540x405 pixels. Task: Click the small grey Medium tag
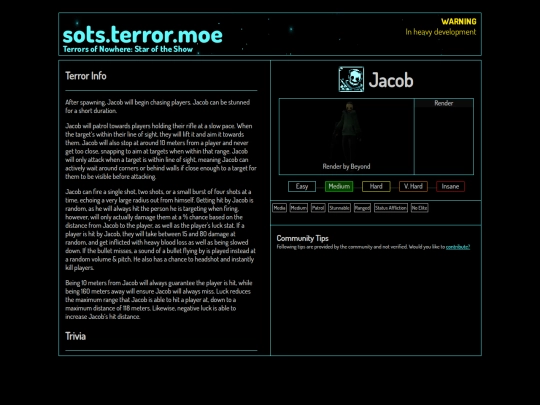click(x=298, y=208)
